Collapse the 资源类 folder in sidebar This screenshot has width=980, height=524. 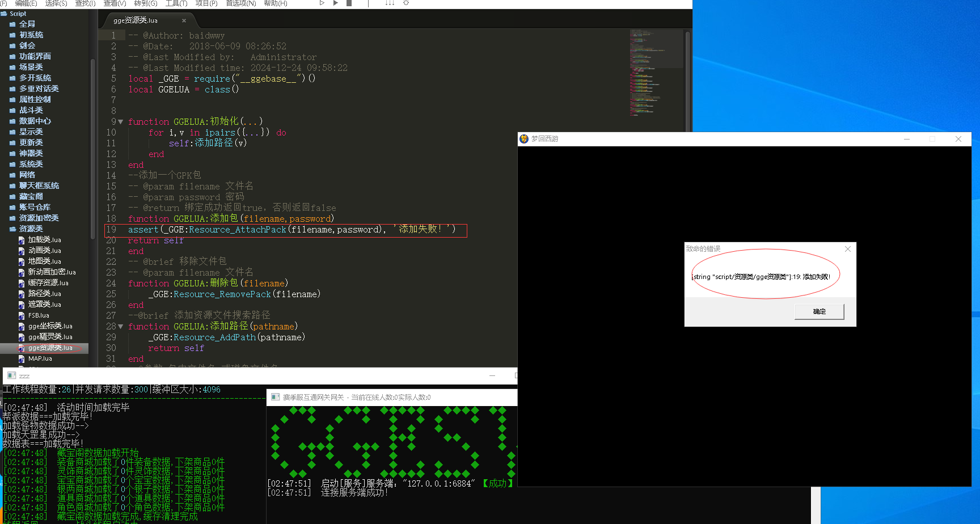point(12,229)
